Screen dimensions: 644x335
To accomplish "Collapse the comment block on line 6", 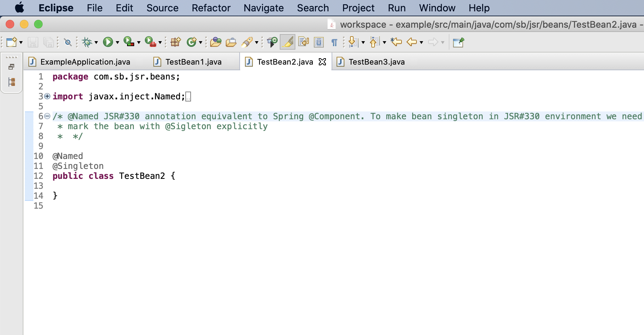I will pos(47,116).
